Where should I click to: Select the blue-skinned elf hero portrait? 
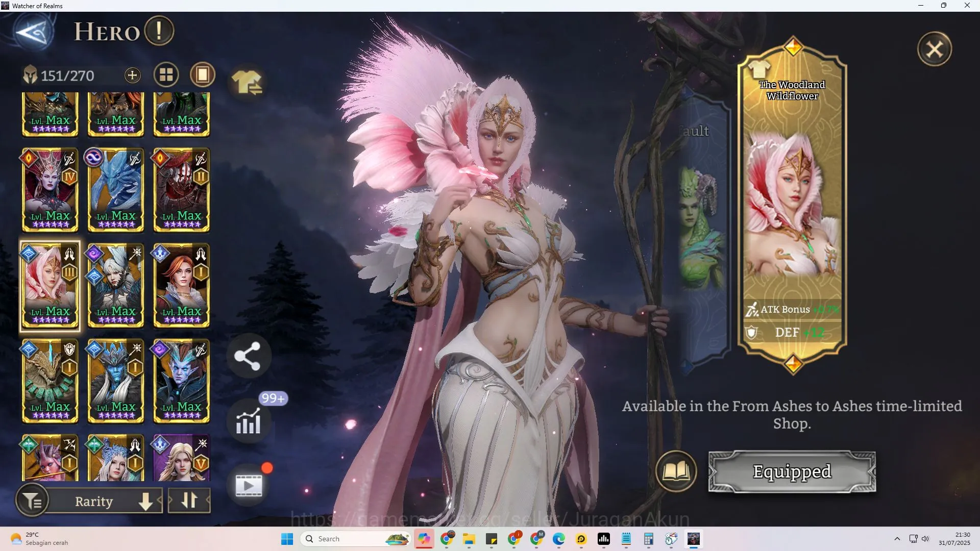tap(182, 382)
